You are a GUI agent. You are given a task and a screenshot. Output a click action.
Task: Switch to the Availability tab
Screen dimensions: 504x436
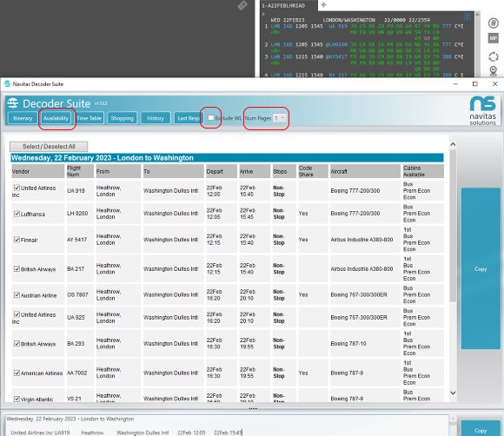pos(56,118)
